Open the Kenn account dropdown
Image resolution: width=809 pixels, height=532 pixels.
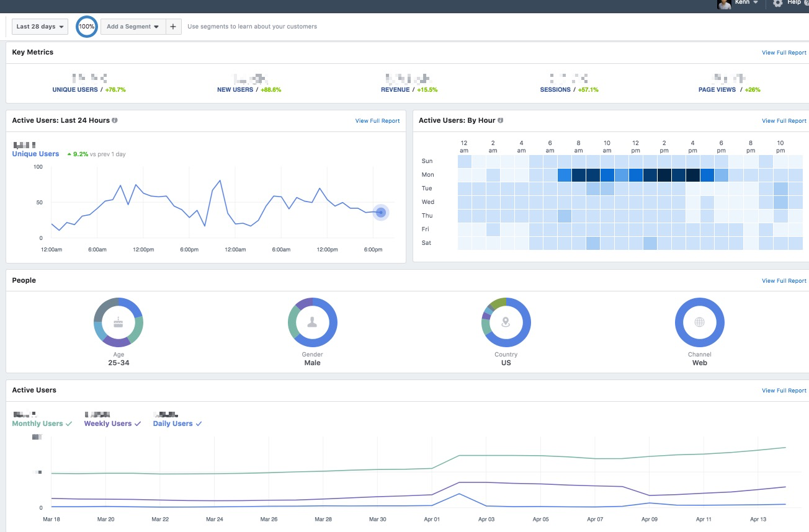tap(742, 2)
